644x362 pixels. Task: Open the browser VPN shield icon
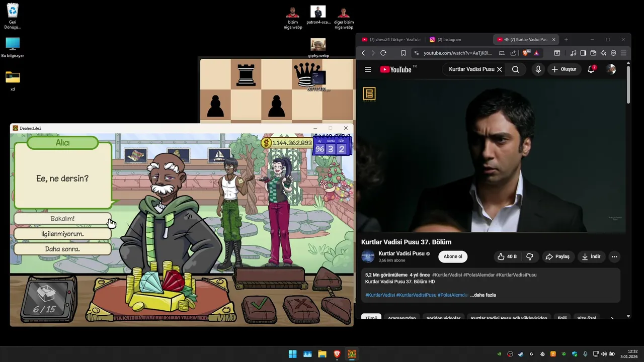(613, 53)
